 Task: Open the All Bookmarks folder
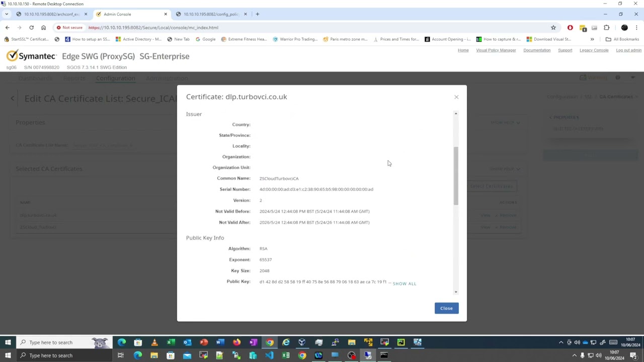pyautogui.click(x=622, y=39)
